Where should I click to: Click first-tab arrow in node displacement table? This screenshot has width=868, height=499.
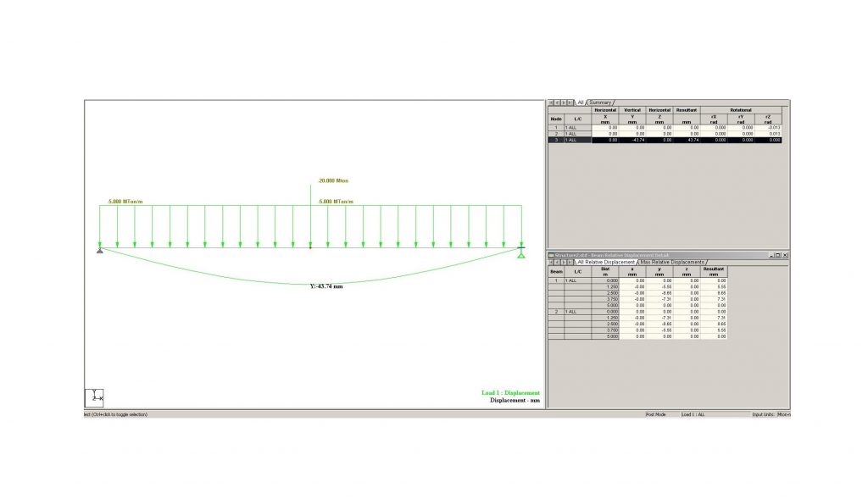[x=552, y=103]
